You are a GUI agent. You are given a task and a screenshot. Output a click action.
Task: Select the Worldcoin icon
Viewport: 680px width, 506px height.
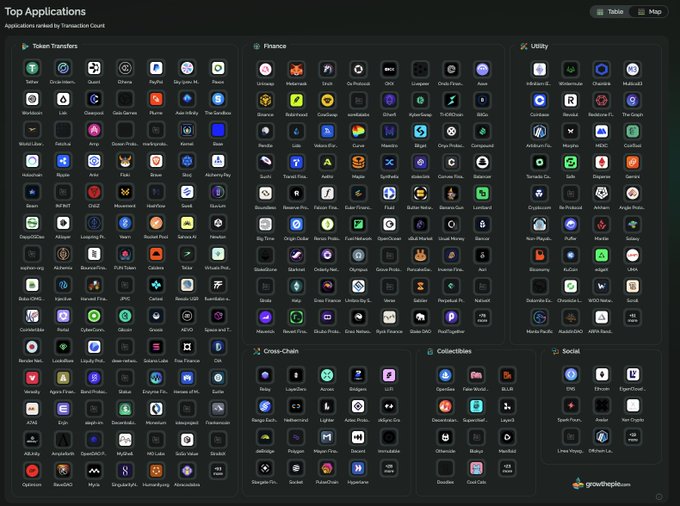point(32,99)
